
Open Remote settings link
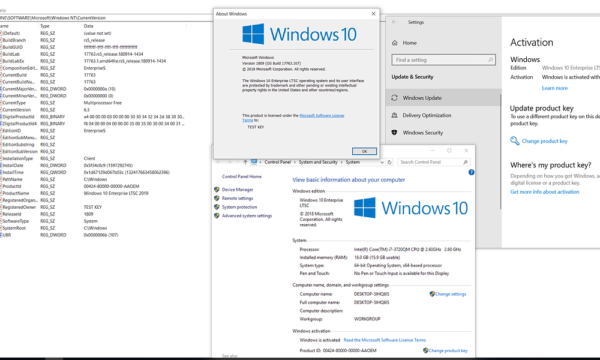tap(237, 198)
